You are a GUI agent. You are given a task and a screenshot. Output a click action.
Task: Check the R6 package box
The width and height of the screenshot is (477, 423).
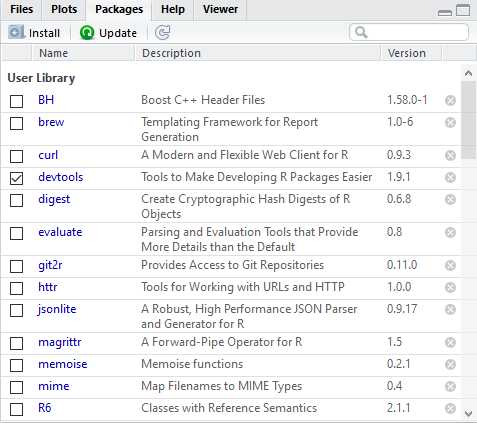pos(16,409)
